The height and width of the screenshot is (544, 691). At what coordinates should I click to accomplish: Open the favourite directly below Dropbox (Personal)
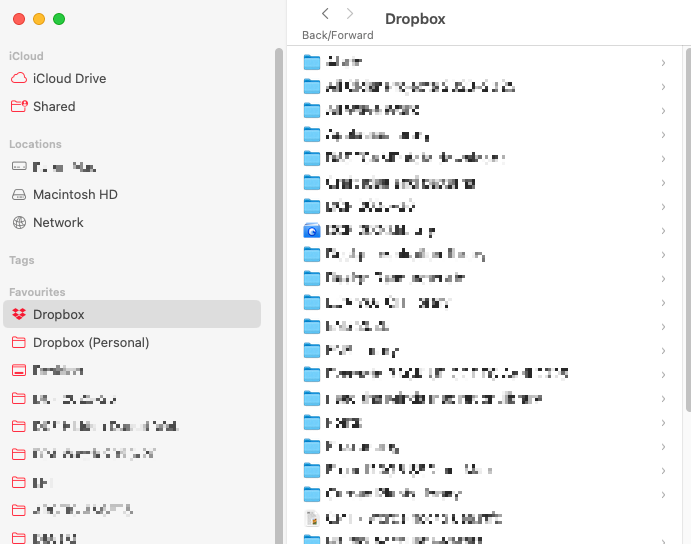[x=47, y=370]
